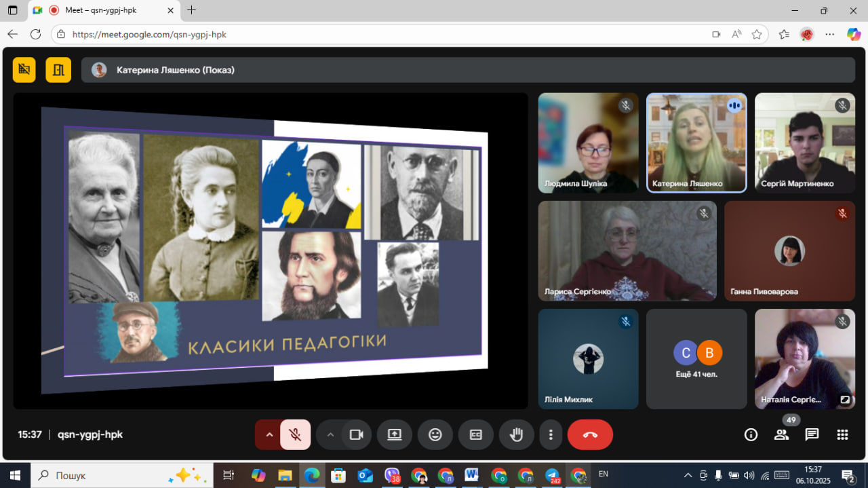Click the raise hand icon
Viewport: 868px width, 488px height.
[516, 435]
